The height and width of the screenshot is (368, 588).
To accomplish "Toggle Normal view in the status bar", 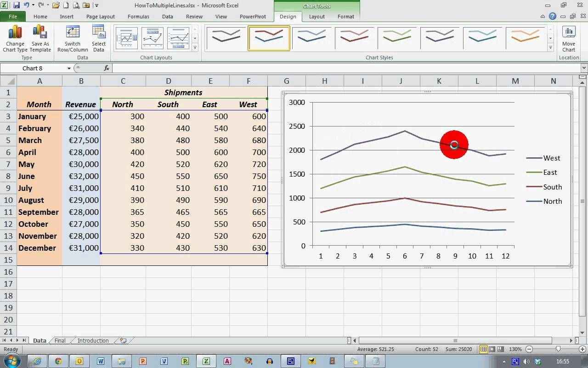I will point(484,349).
